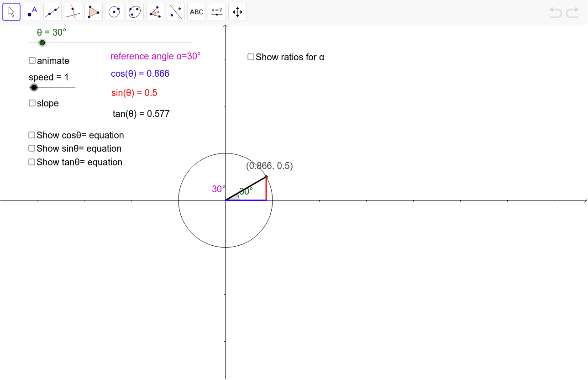
Task: Enable the animate checkbox
Action: click(x=32, y=61)
